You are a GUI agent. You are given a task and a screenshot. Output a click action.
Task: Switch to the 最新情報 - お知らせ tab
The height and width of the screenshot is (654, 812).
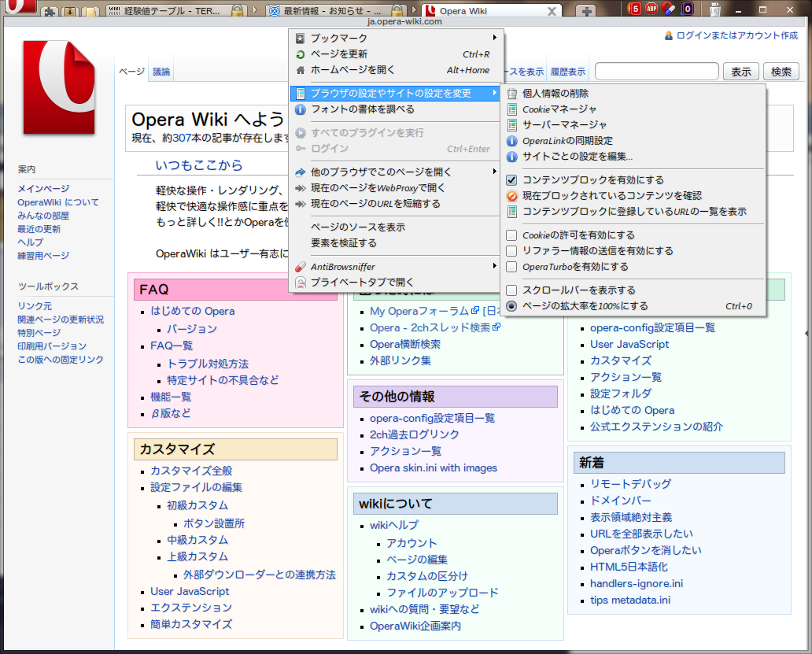[335, 11]
